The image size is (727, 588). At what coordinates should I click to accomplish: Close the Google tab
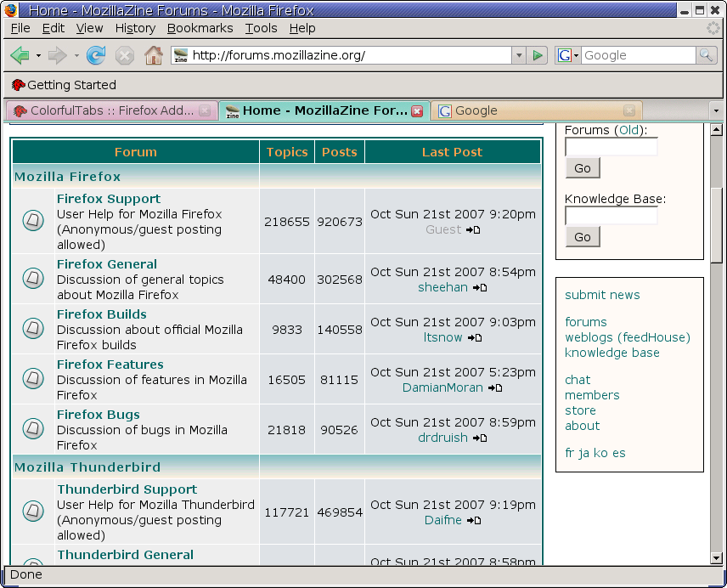point(629,110)
